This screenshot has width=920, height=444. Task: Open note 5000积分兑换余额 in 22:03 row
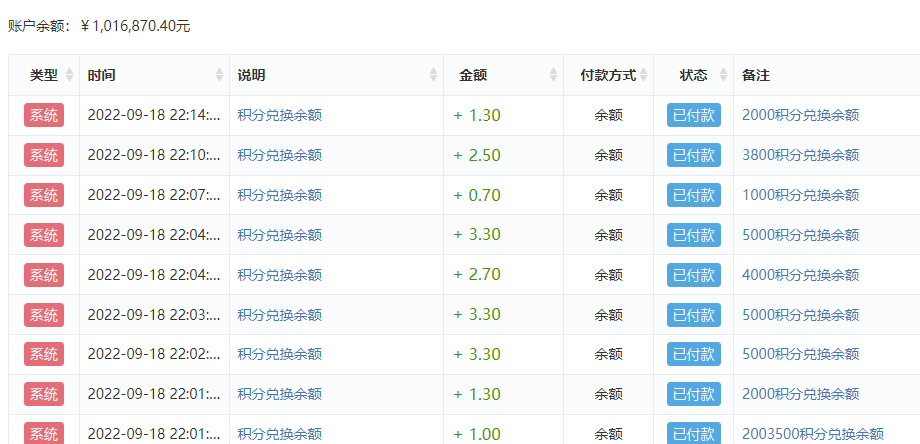801,314
